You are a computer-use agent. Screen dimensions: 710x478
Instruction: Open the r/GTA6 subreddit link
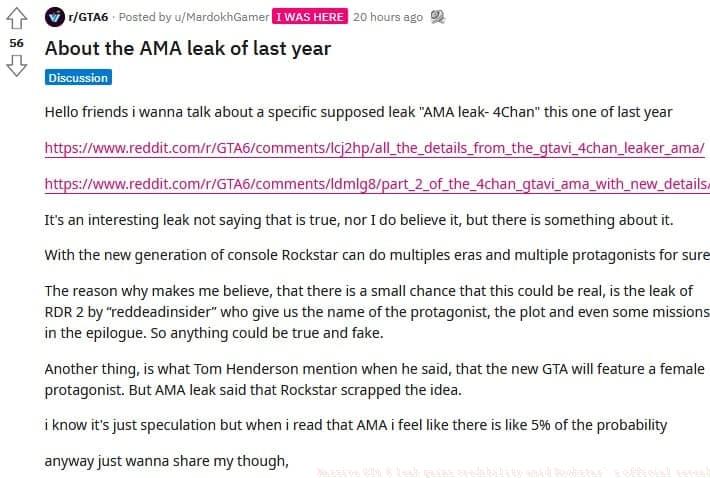tap(88, 17)
